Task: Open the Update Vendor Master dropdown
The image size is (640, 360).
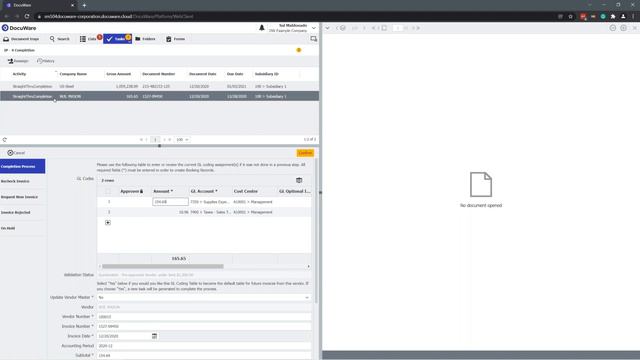Action: [x=204, y=298]
